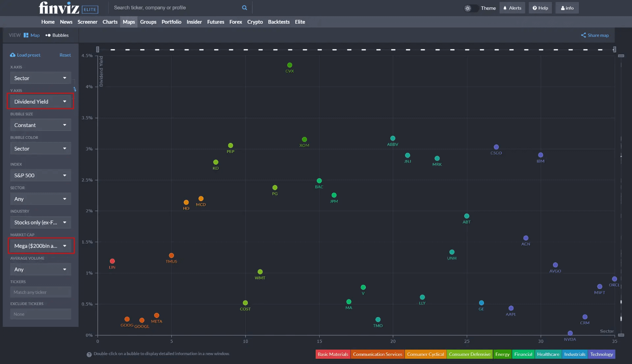Open the Industry Stocks only dropdown
The width and height of the screenshot is (632, 364).
tap(40, 222)
